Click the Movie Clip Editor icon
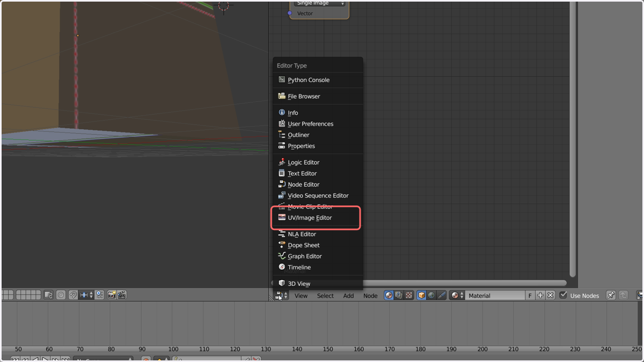The image size is (644, 362). pos(282,206)
